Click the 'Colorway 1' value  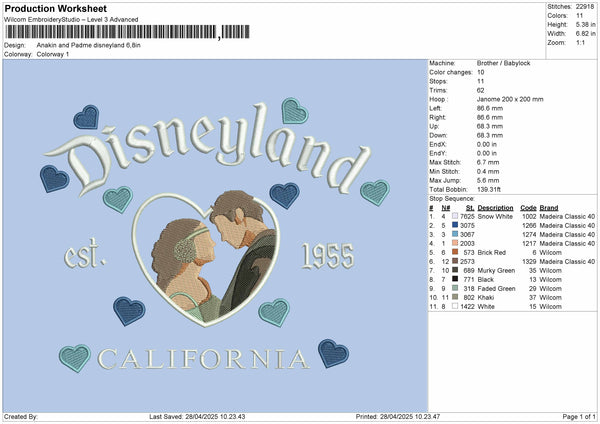point(53,54)
